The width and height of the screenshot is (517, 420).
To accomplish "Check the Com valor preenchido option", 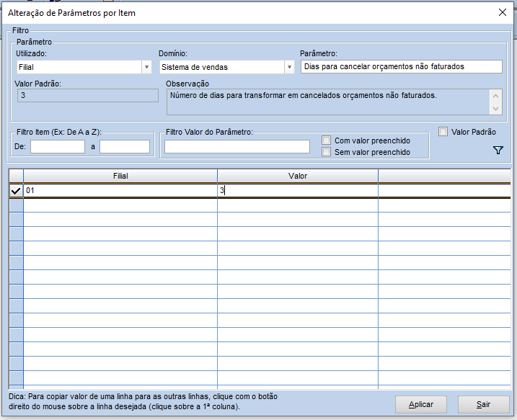I will point(327,140).
